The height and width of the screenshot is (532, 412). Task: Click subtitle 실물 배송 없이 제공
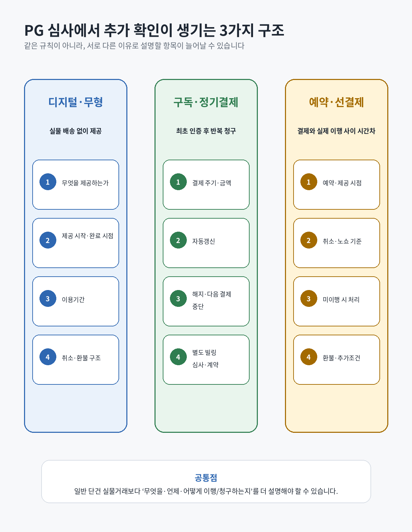click(x=76, y=131)
